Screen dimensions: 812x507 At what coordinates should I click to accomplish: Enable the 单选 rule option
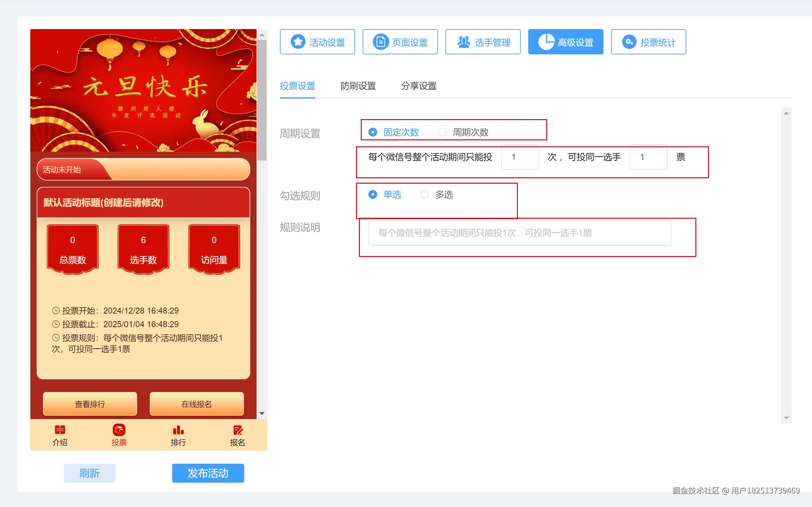373,194
